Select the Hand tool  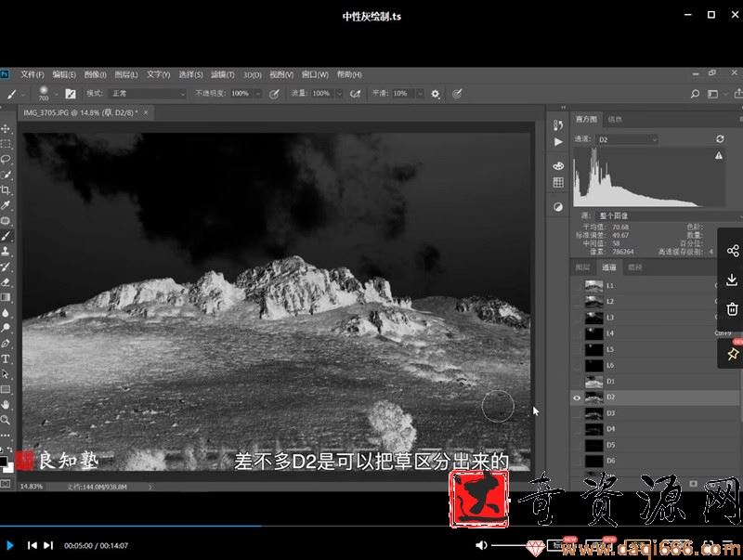point(6,405)
